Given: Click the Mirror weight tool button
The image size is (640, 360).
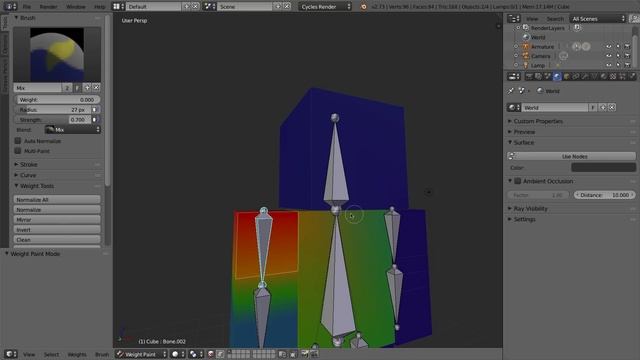Looking at the screenshot, I should click(57, 220).
